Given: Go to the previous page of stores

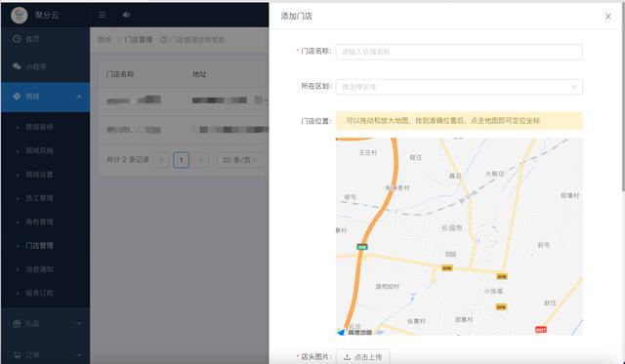Looking at the screenshot, I should tap(161, 160).
